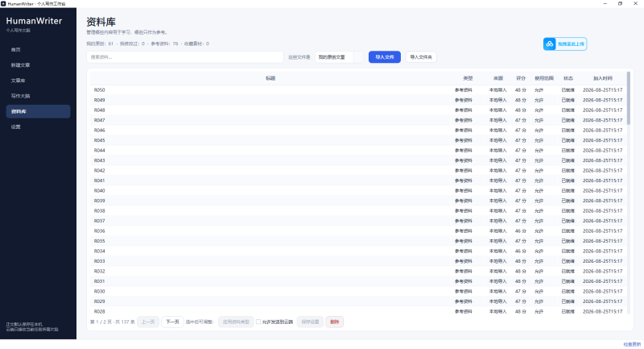Open 新建文章 in the sidebar
This screenshot has height=349, width=644.
38,65
